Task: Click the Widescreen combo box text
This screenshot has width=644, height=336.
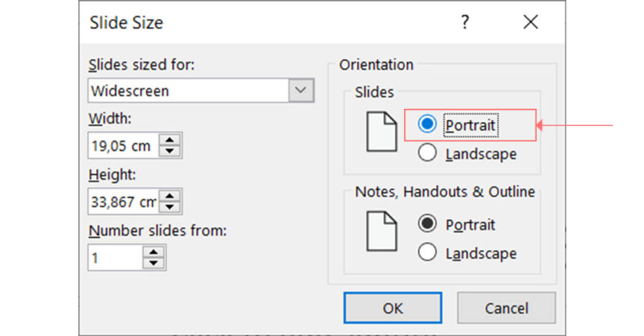Action: click(130, 91)
